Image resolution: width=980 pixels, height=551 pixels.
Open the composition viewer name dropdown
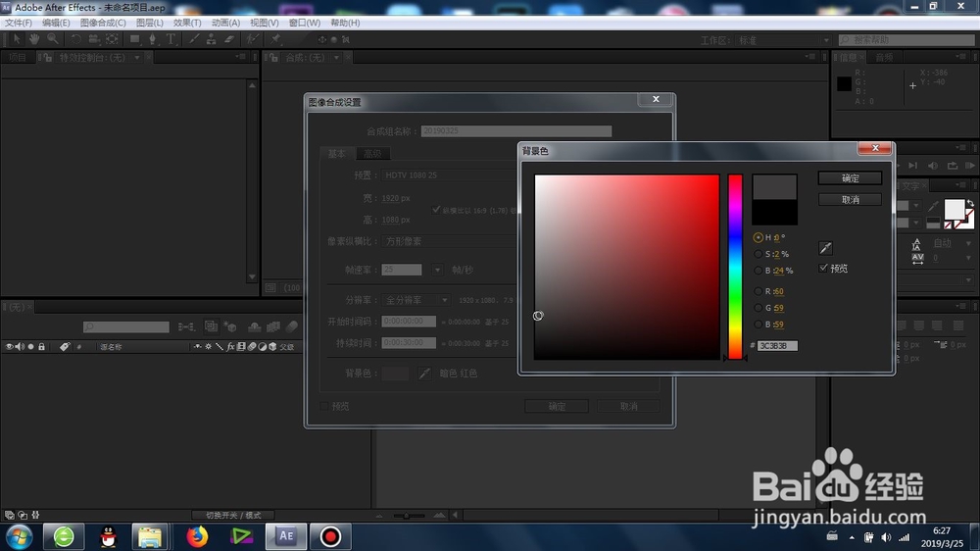pos(336,58)
